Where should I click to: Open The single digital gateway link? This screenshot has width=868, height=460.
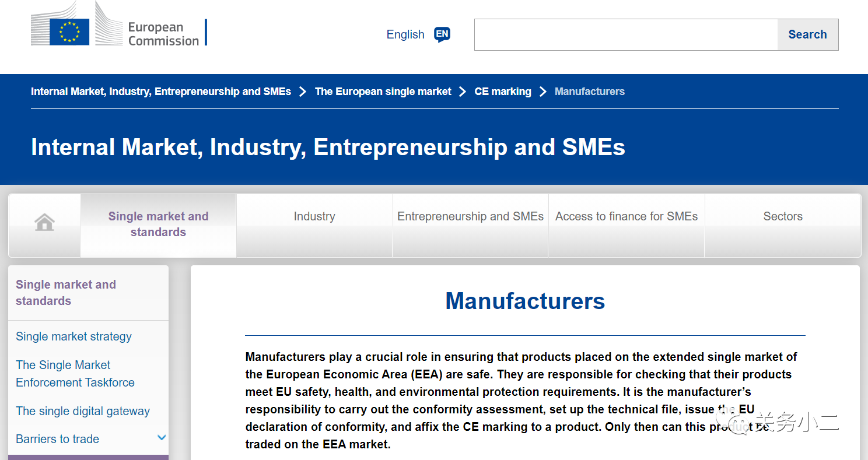pyautogui.click(x=83, y=411)
